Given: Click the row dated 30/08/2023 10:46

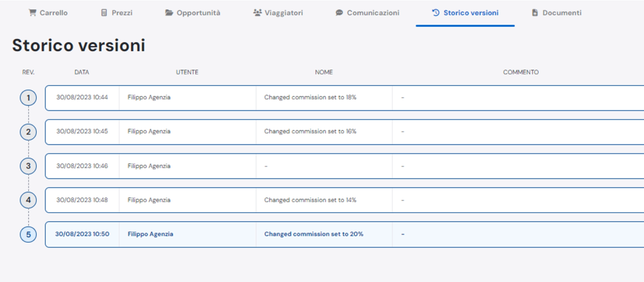Looking at the screenshot, I should (x=345, y=166).
